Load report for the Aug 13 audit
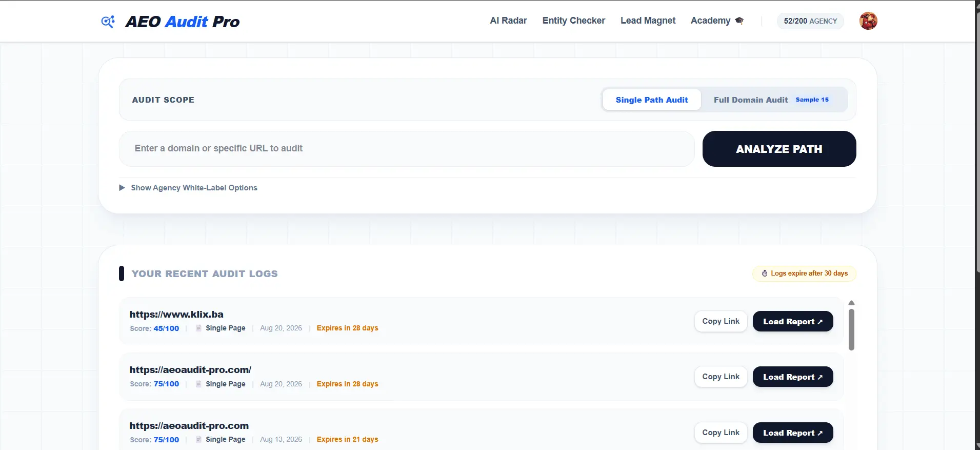 click(x=792, y=433)
